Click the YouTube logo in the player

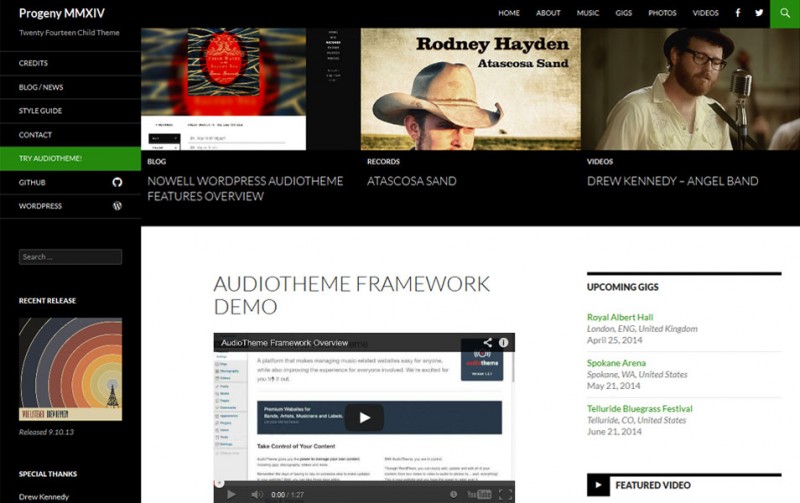479,494
